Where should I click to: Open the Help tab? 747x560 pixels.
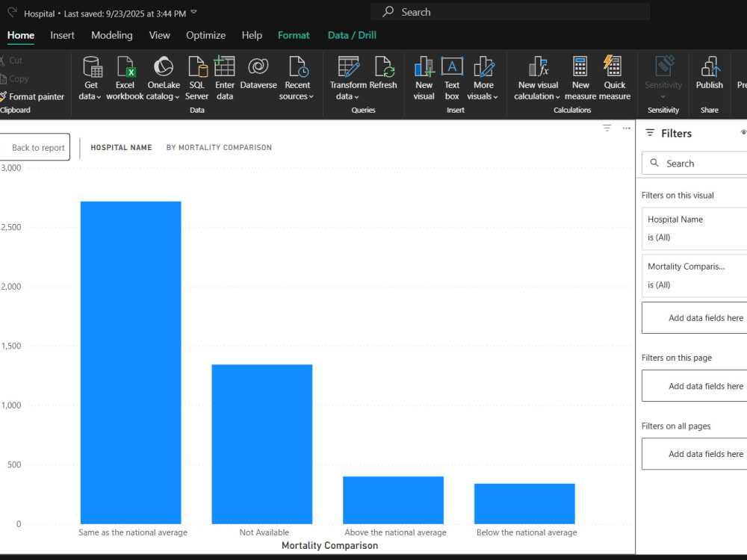click(252, 35)
